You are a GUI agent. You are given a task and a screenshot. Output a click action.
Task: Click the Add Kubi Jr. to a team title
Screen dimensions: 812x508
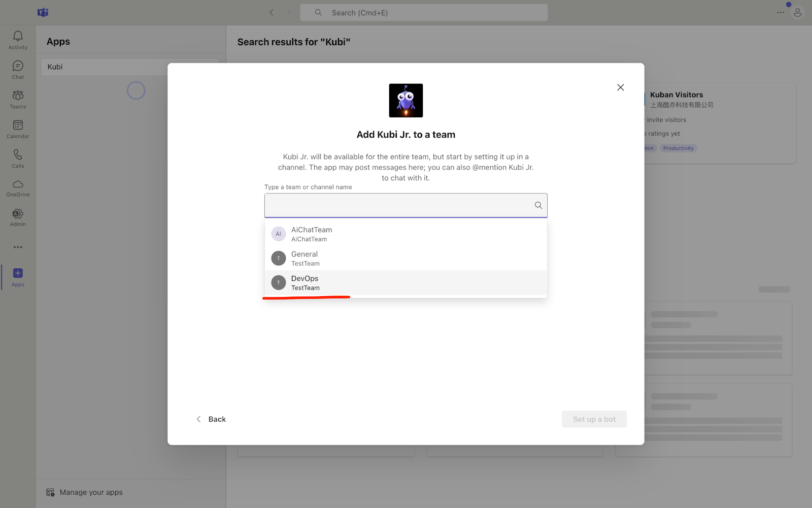pos(406,135)
